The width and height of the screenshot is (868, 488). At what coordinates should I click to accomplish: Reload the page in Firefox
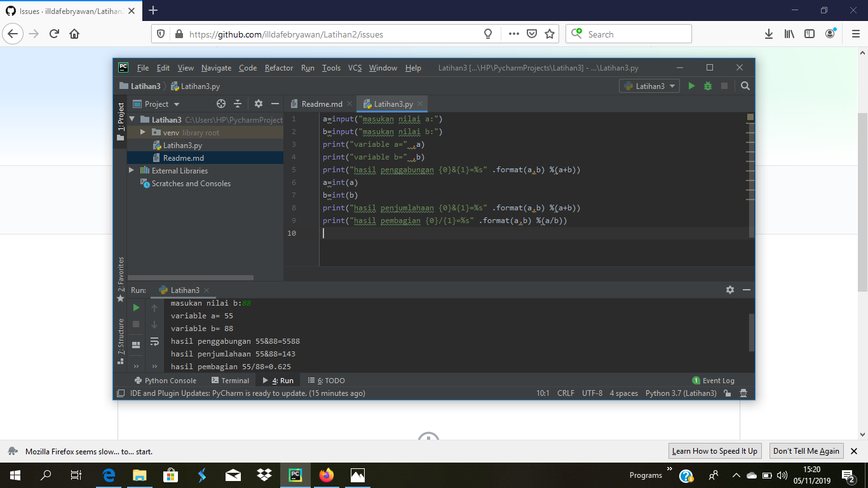coord(54,34)
